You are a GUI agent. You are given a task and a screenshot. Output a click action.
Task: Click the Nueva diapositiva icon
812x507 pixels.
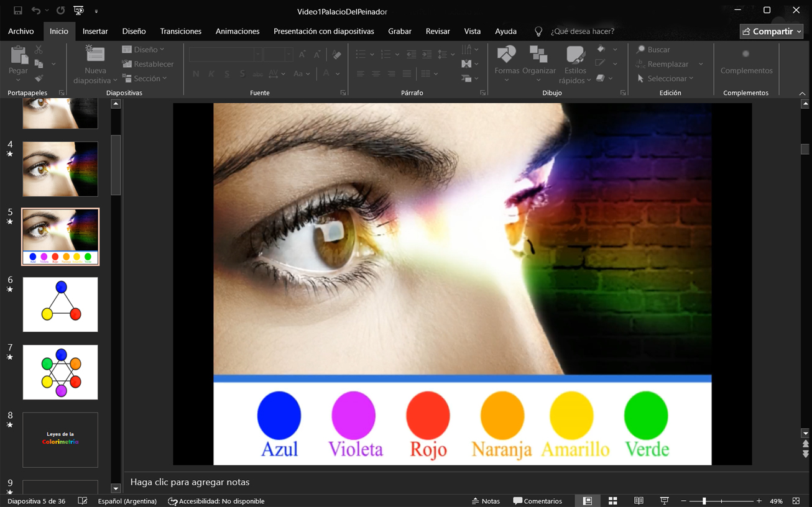click(95, 55)
